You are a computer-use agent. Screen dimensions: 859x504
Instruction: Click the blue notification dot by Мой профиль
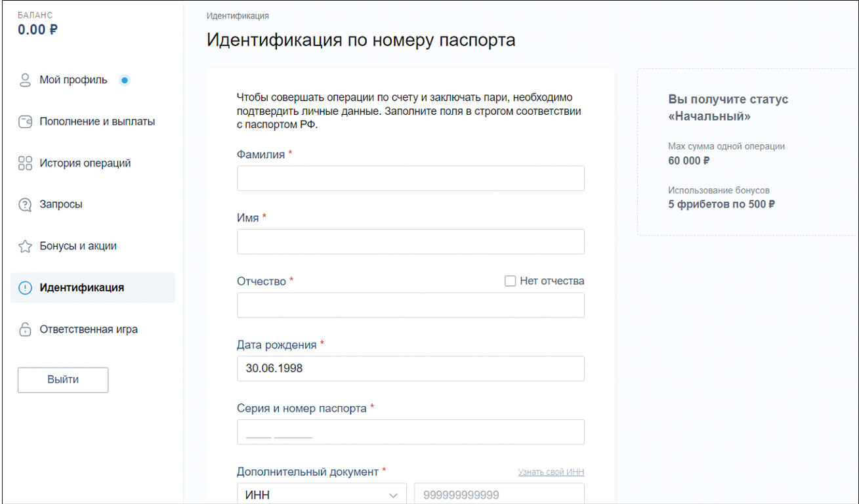click(125, 81)
